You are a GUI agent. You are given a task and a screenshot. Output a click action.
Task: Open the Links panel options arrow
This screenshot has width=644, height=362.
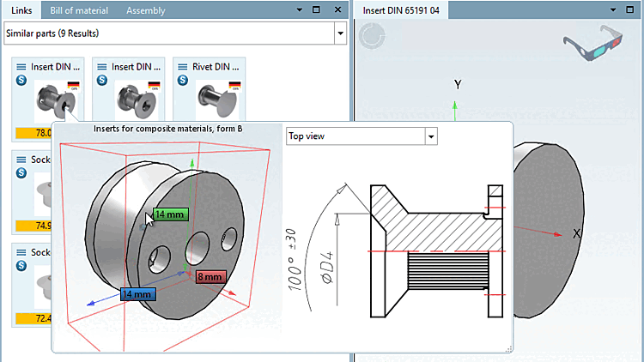click(x=299, y=9)
